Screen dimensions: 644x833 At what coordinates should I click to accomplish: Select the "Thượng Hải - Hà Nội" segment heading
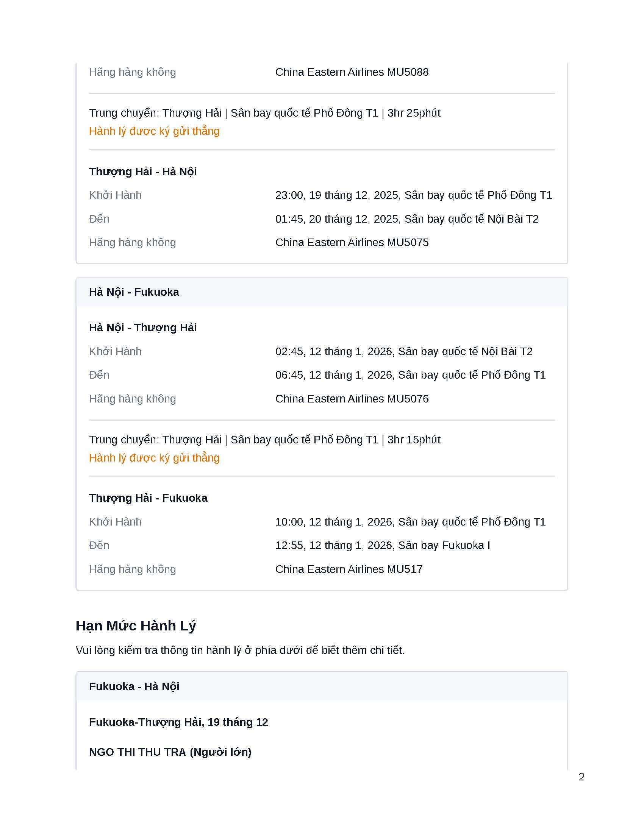(x=143, y=172)
